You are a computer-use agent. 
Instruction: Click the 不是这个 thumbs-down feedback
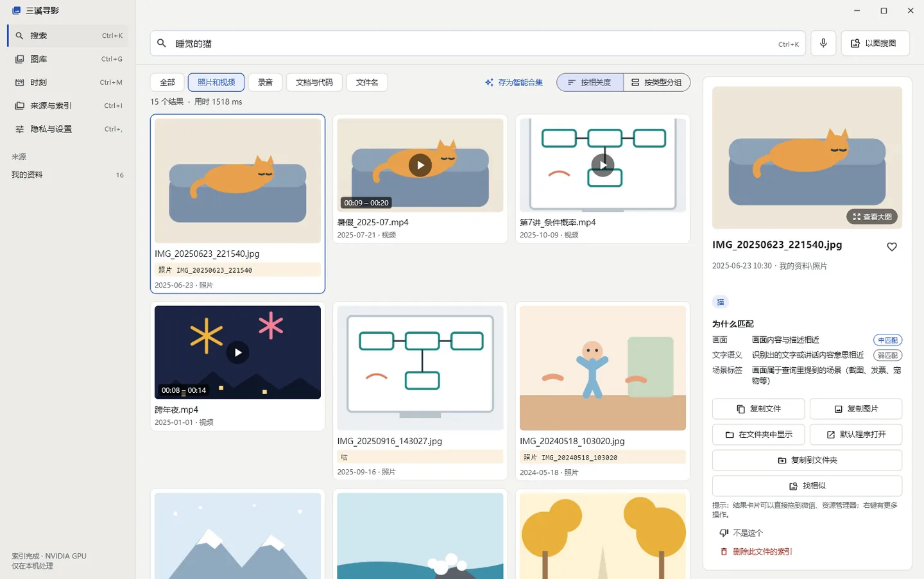tap(741, 533)
